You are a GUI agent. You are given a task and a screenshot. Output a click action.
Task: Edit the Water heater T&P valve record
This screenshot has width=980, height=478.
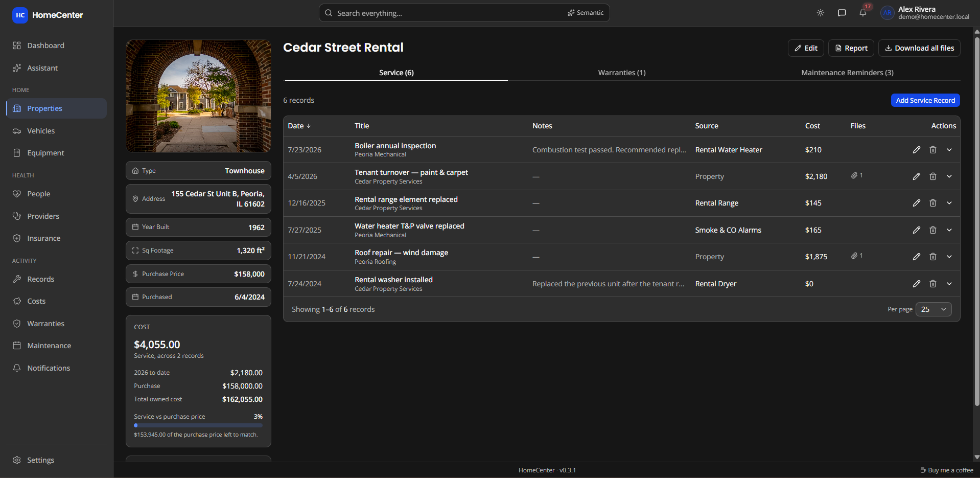pyautogui.click(x=917, y=230)
